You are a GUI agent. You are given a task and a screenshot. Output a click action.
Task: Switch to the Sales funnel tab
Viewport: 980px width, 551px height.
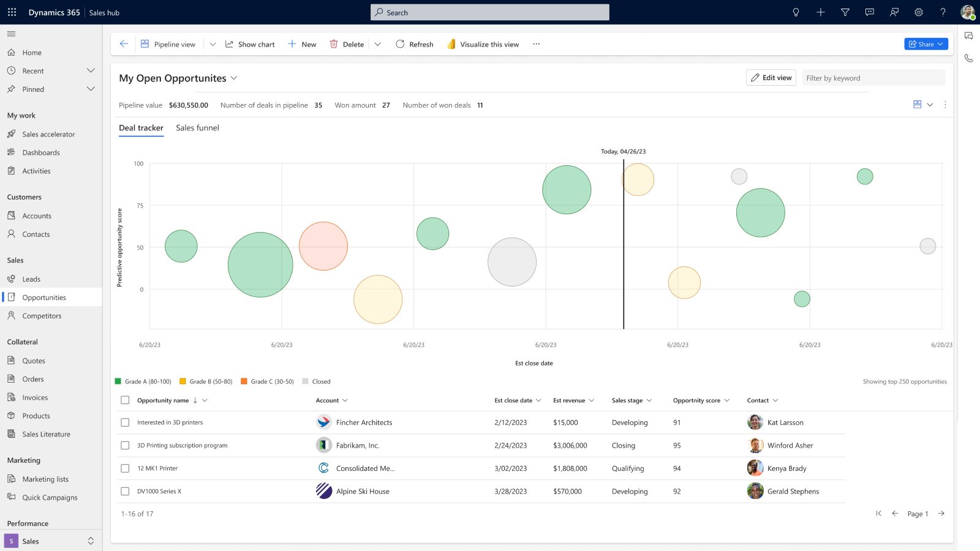[197, 128]
